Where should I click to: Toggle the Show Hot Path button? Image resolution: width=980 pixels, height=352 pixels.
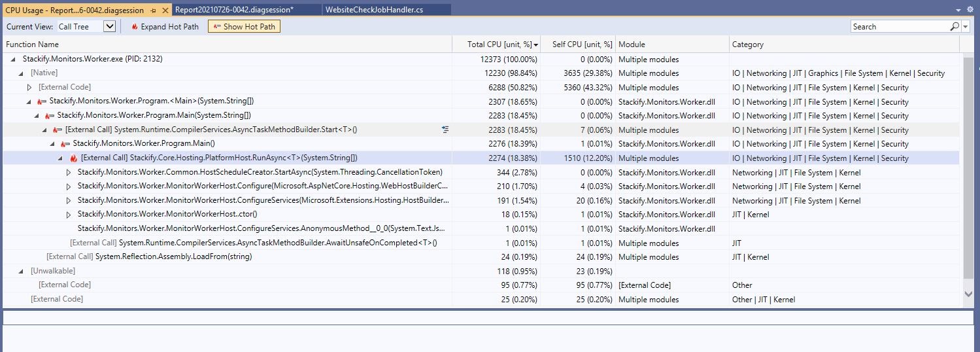[244, 27]
